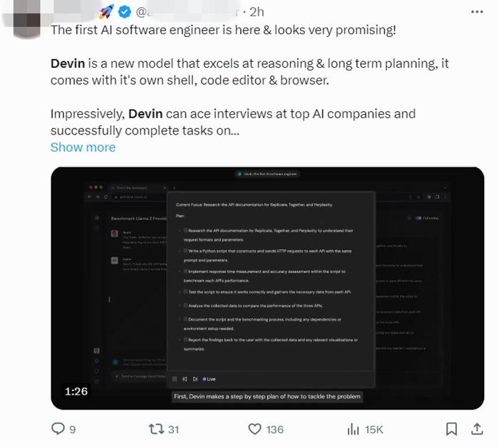Viewport: 499px width, 448px height.
Task: Check the 'Test the script' plan box
Action: tap(186, 291)
